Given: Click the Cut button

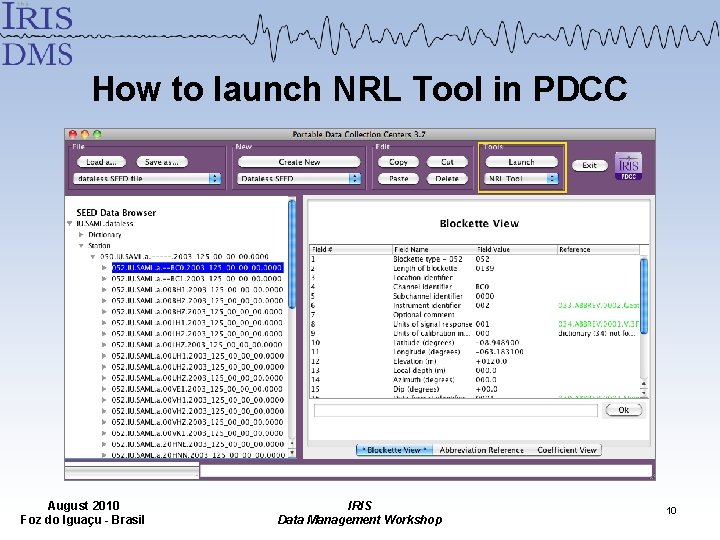Looking at the screenshot, I should (447, 162).
